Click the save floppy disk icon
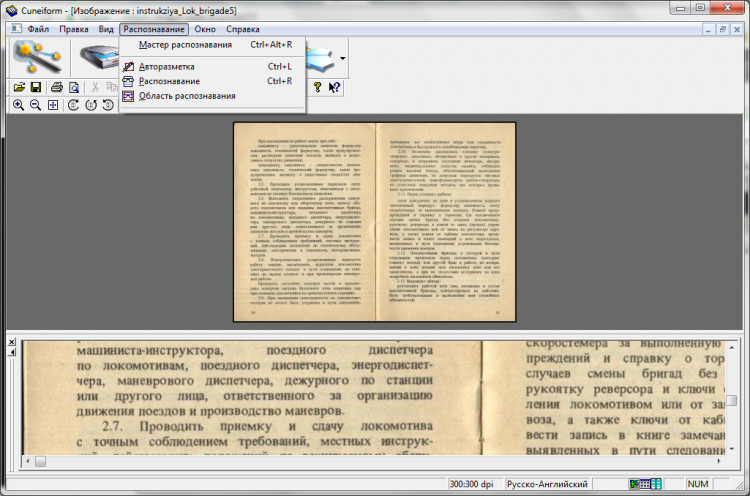 click(x=34, y=87)
